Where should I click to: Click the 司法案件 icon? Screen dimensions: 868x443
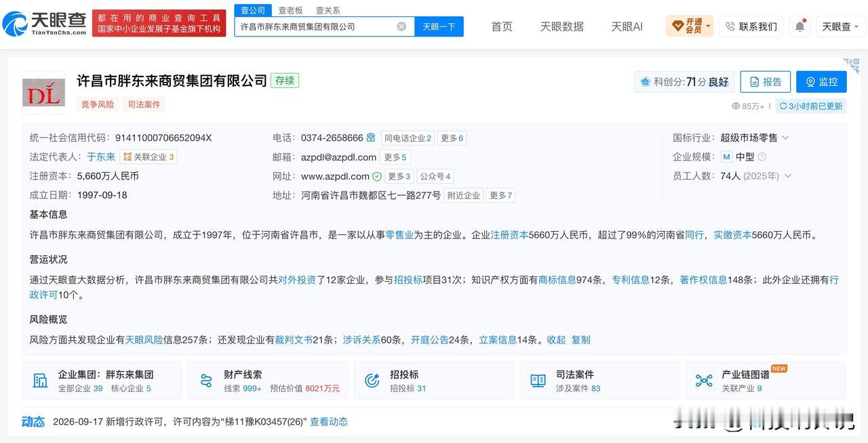tap(538, 381)
